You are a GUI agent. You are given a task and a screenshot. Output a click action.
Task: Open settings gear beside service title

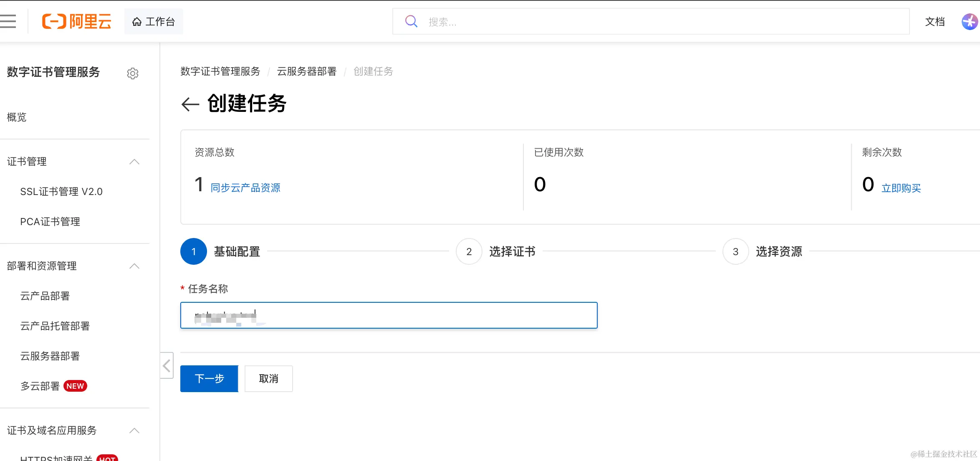click(x=133, y=73)
